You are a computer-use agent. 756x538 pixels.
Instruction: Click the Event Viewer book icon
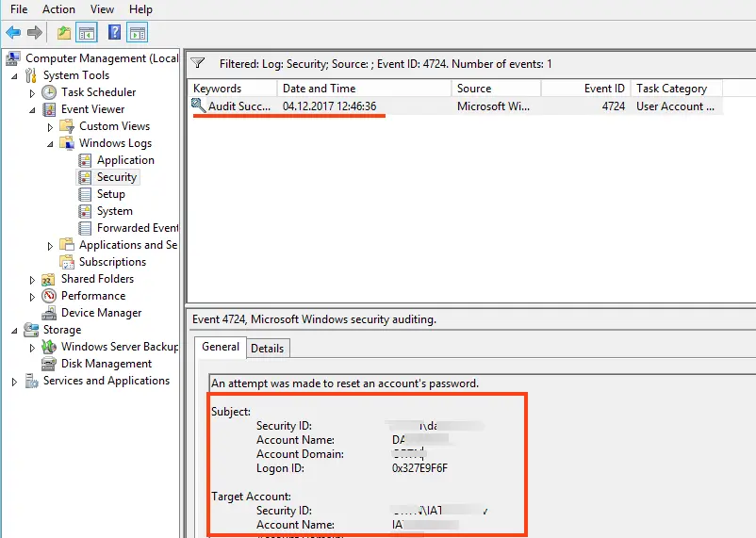coord(49,109)
